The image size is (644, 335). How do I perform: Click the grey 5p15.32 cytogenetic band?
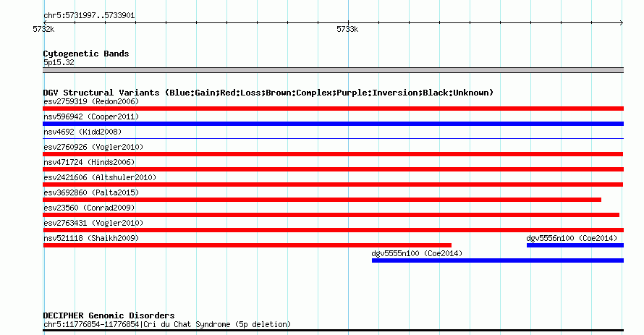point(333,70)
